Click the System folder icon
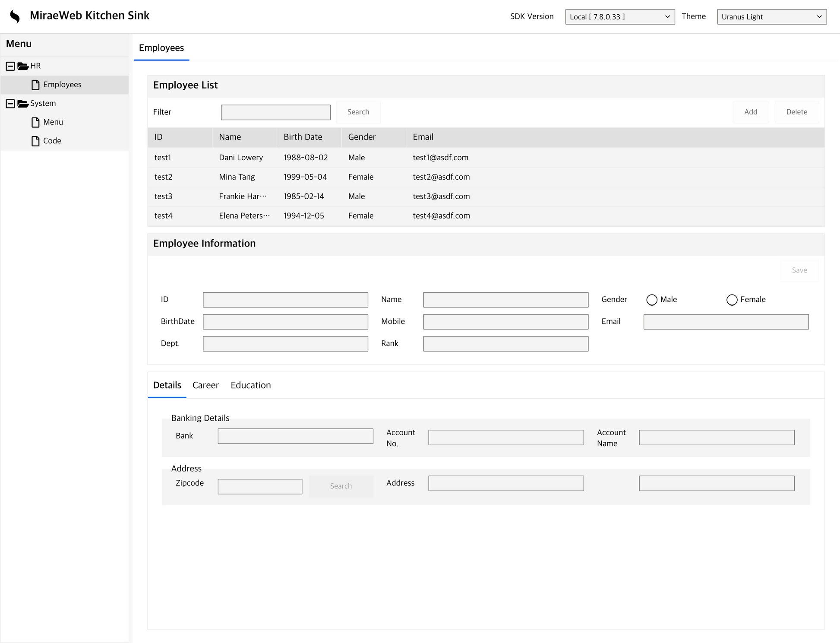840x643 pixels. [x=23, y=104]
